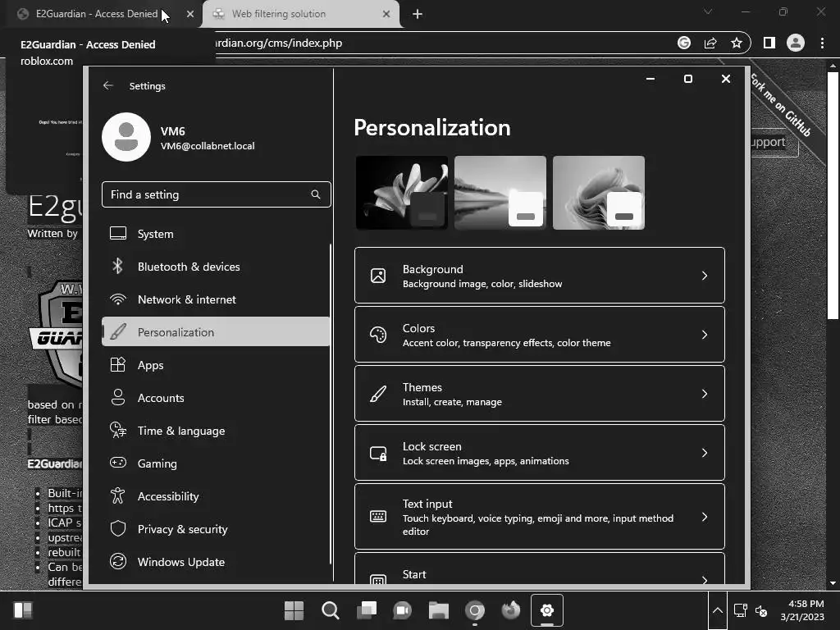Go back using the Settings back arrow

(108, 85)
